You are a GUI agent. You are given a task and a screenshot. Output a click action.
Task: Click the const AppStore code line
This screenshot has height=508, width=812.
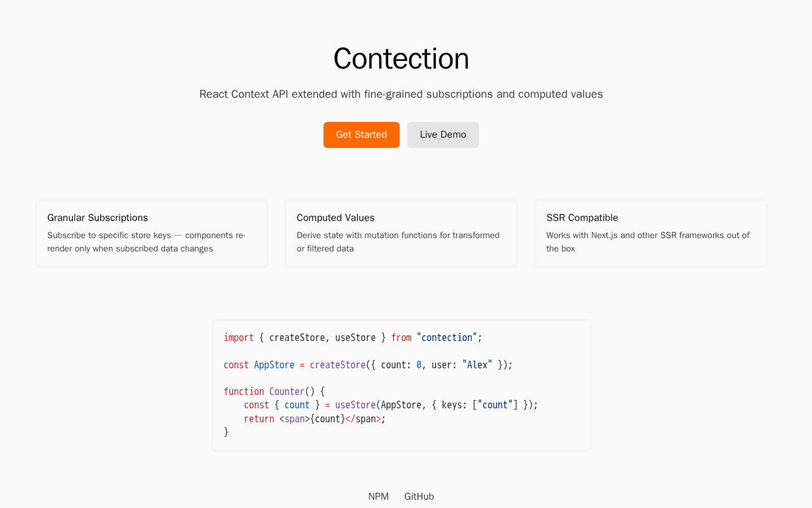coord(368,365)
